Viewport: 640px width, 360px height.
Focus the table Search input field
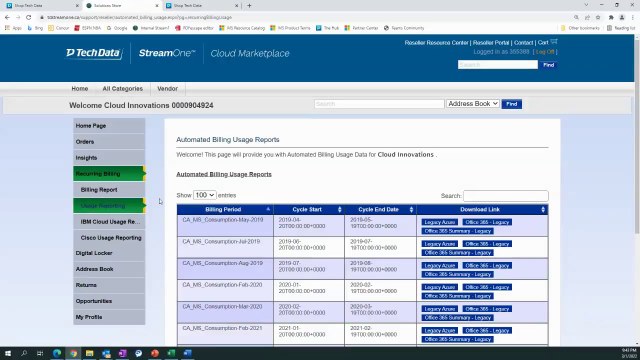[x=506, y=196]
